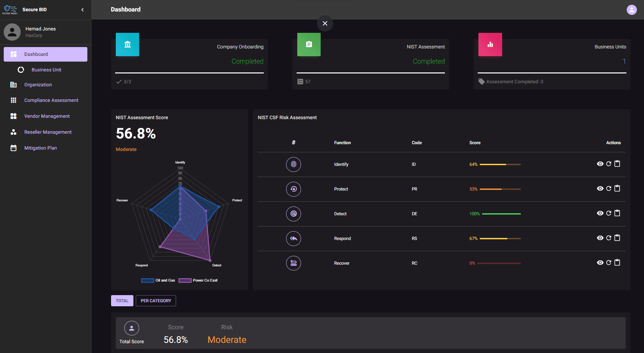
Task: Click the Organization building icon
Action: pyautogui.click(x=14, y=85)
